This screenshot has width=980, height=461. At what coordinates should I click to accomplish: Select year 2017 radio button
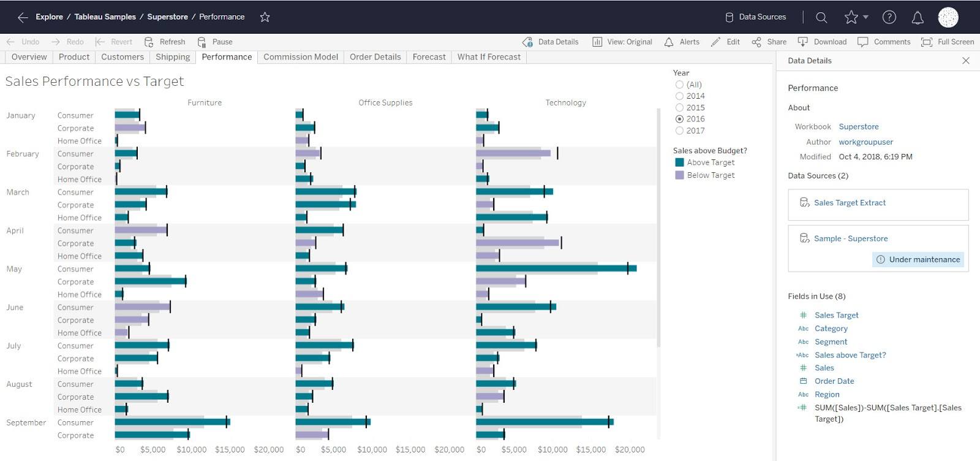click(679, 131)
